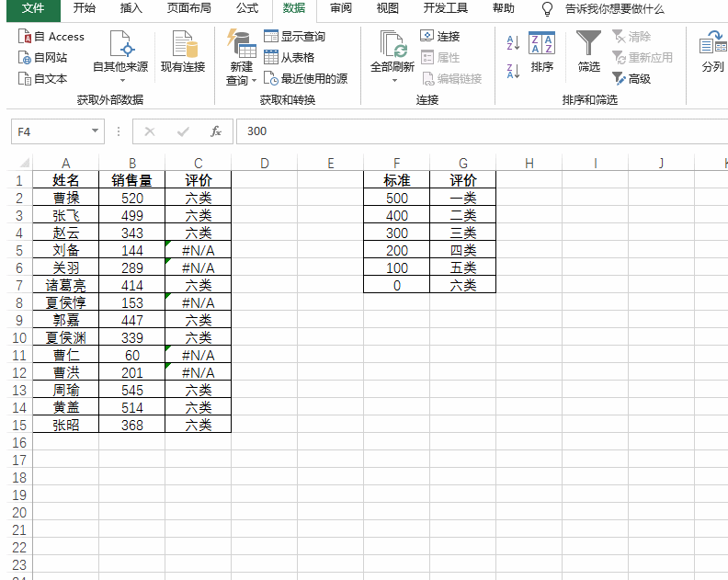Select sales value 545
This screenshot has height=580, width=728.
click(131, 391)
